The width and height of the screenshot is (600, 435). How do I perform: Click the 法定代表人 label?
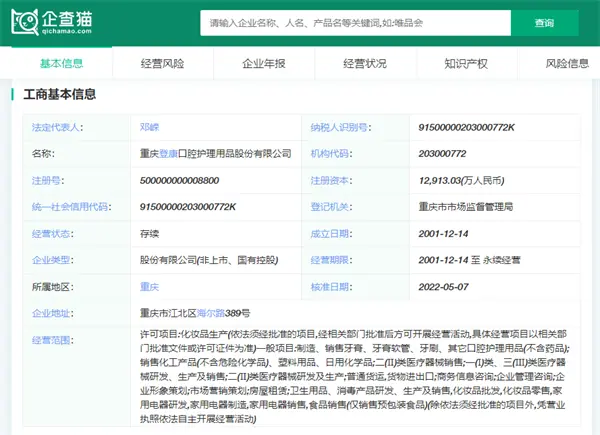point(57,127)
